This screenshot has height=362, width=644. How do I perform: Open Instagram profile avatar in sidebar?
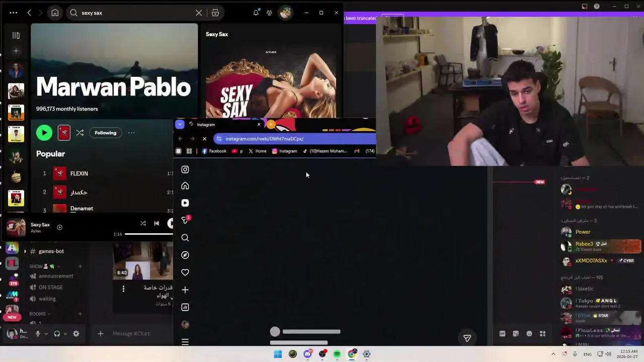click(x=185, y=325)
